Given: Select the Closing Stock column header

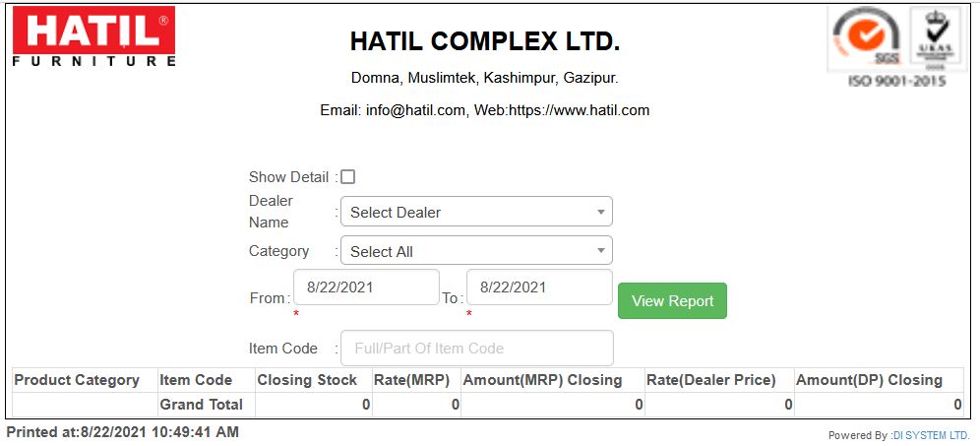Looking at the screenshot, I should click(308, 380).
